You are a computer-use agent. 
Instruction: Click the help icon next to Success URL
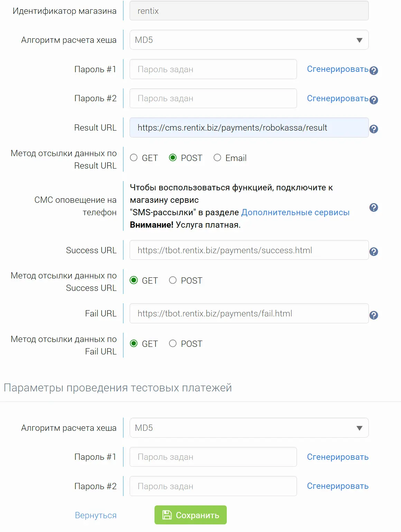(373, 251)
